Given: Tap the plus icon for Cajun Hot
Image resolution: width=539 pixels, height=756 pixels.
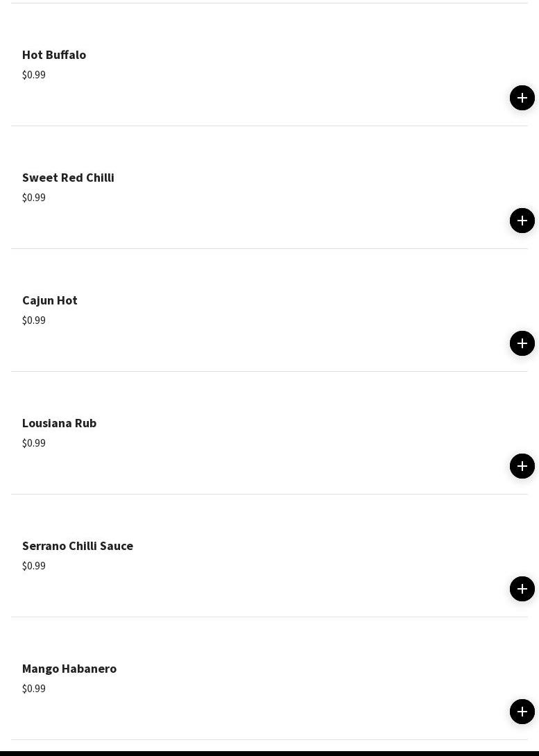Looking at the screenshot, I should (x=522, y=343).
